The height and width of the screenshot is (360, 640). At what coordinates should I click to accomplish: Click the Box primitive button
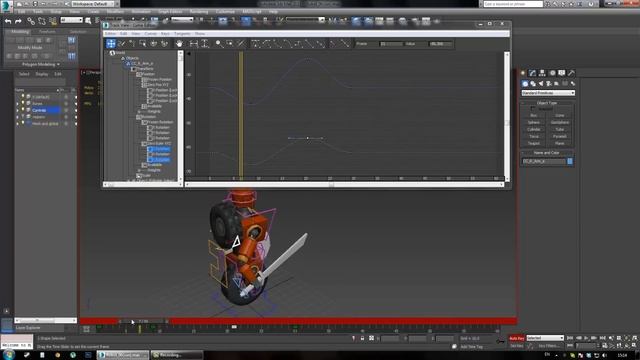coord(533,116)
